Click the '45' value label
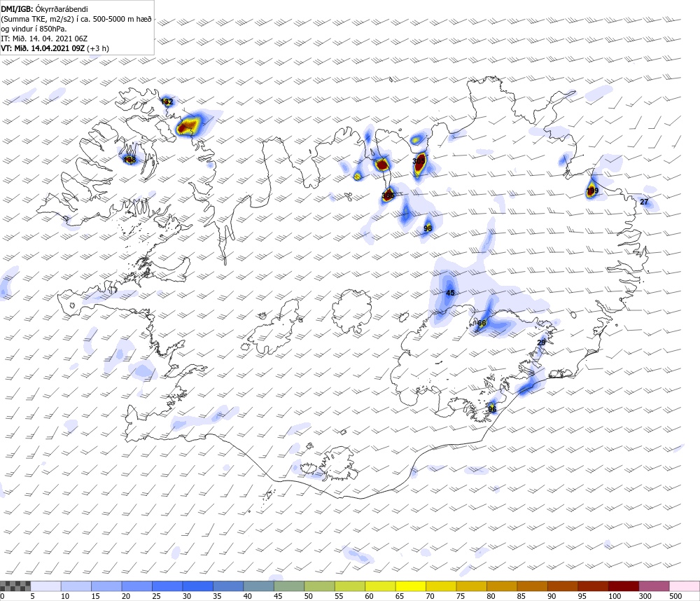The image size is (700, 601). 450,293
